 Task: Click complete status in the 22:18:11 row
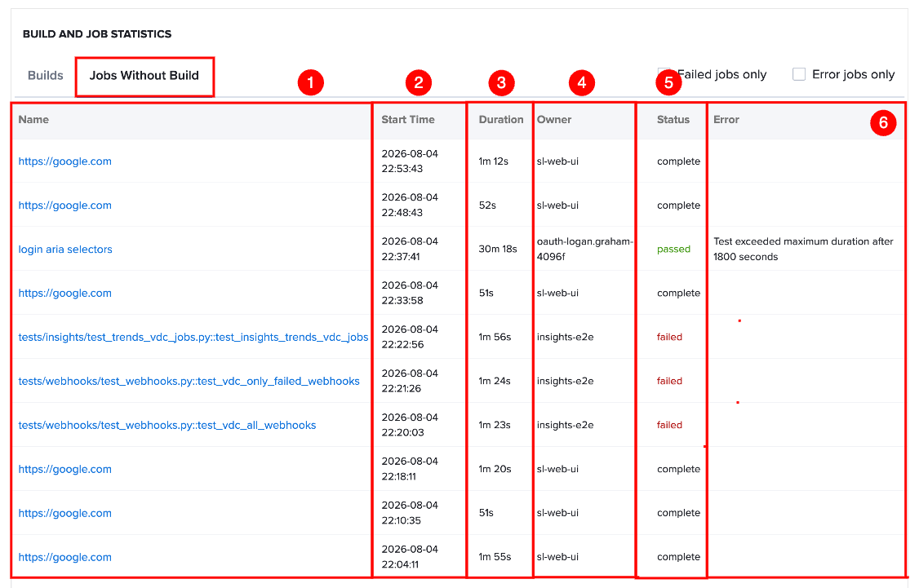678,469
